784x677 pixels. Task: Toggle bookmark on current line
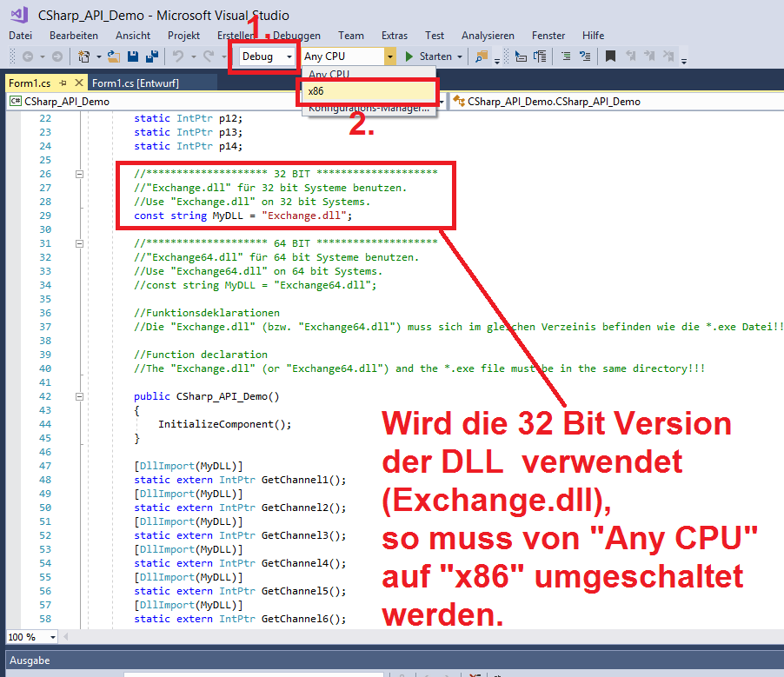pos(610,56)
